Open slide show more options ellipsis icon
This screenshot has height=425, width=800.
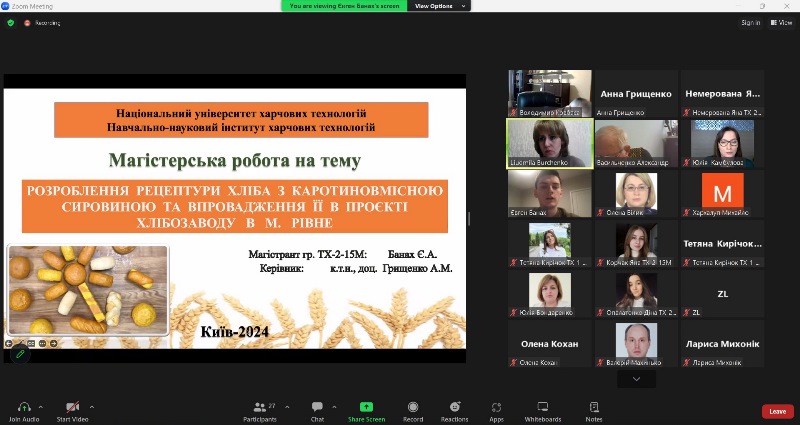tap(42, 343)
